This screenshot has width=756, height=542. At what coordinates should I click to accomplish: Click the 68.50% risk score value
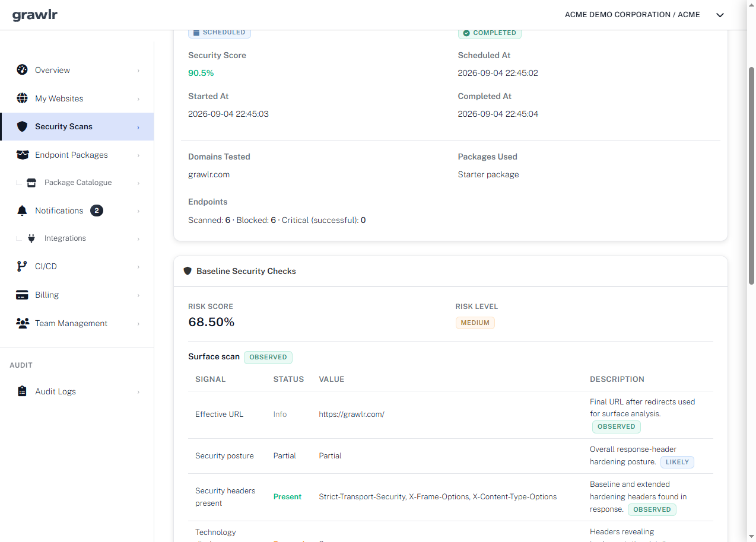click(x=211, y=322)
